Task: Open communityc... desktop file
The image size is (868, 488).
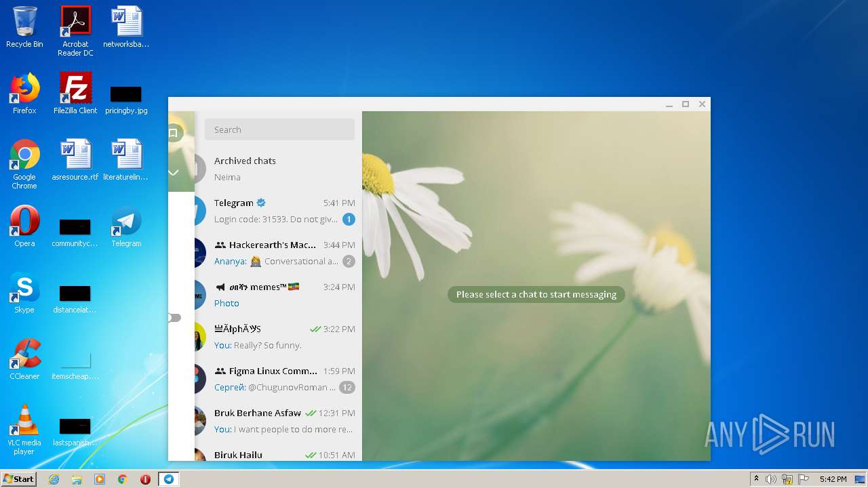Action: coord(75,232)
